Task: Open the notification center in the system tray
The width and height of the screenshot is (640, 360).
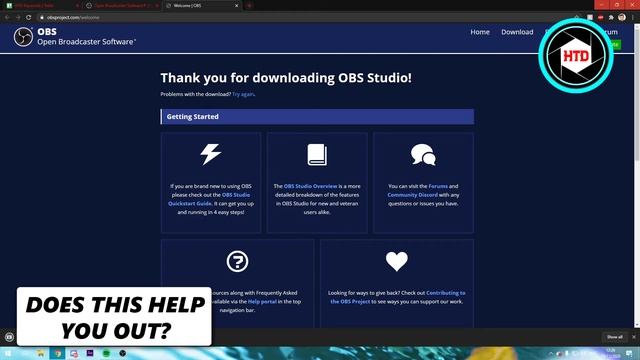Action: click(x=629, y=353)
